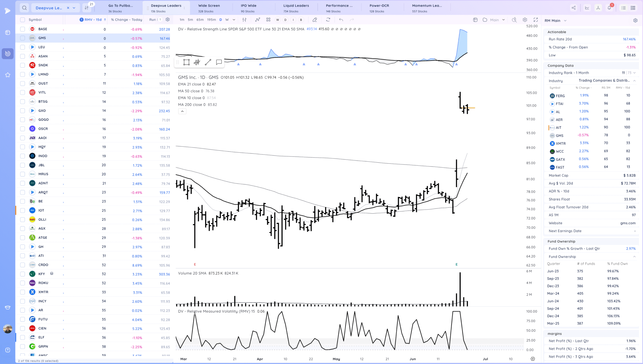Open the chart quick search lightning icon
643x364 pixels.
[514, 20]
